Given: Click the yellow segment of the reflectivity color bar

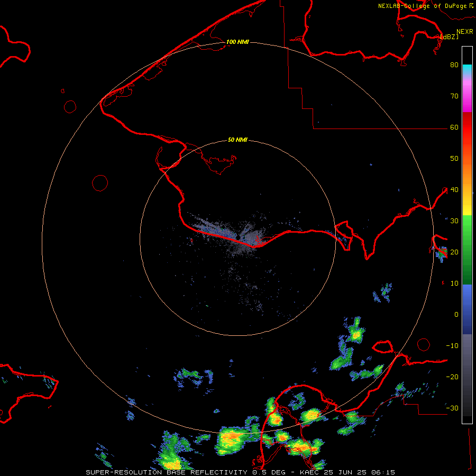Looking at the screenshot, I should pos(467,205).
